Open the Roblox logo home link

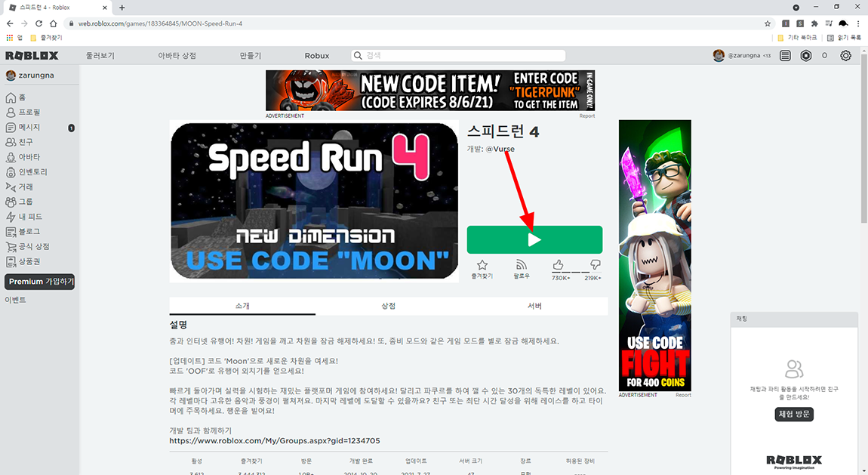pyautogui.click(x=32, y=55)
